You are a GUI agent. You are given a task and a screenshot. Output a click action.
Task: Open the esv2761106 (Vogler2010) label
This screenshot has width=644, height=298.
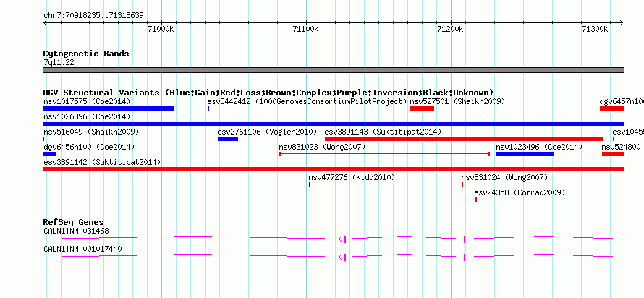click(x=268, y=132)
